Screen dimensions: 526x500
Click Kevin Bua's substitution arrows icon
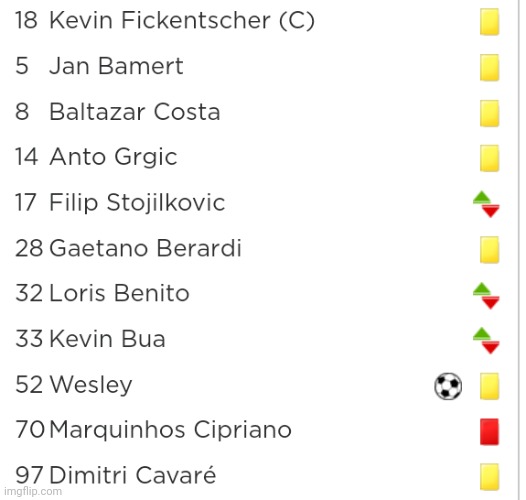486,341
